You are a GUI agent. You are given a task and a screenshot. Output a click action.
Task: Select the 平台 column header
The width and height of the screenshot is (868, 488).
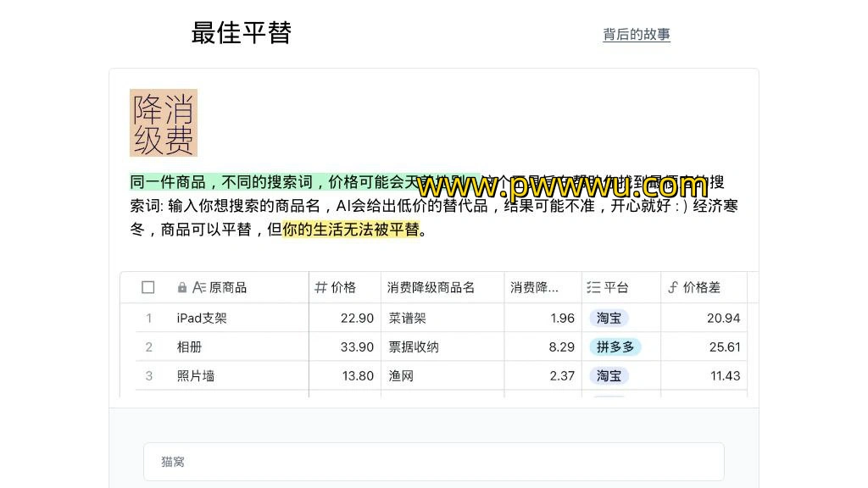pyautogui.click(x=621, y=287)
